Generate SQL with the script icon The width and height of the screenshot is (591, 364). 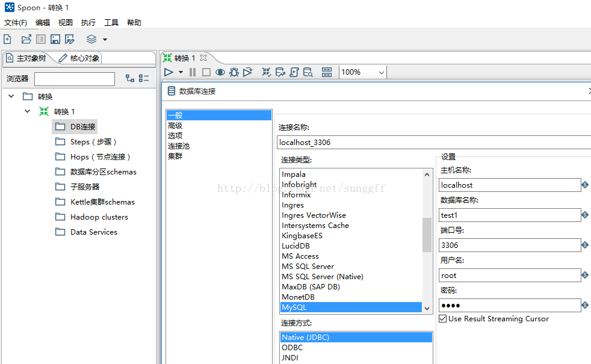click(x=294, y=72)
